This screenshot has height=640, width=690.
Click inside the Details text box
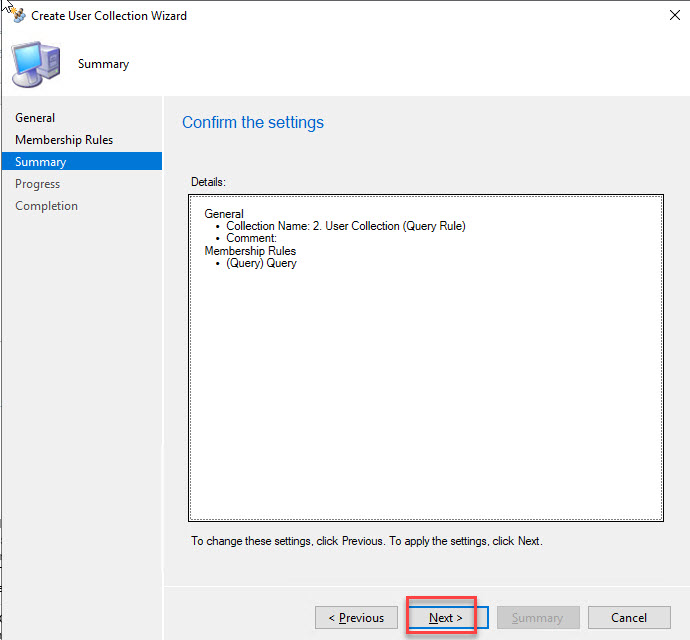(x=425, y=400)
